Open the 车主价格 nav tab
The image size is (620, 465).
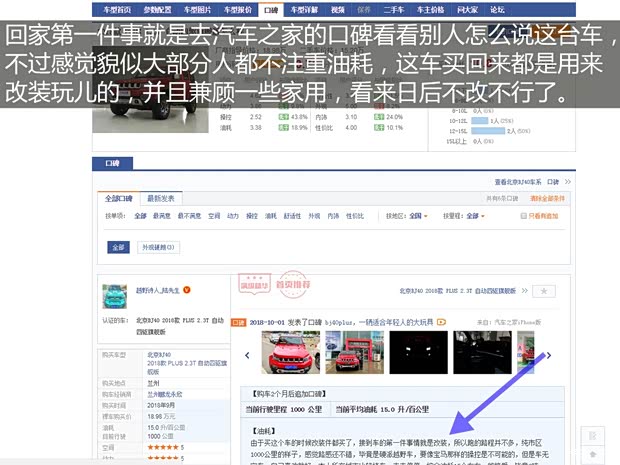(430, 10)
